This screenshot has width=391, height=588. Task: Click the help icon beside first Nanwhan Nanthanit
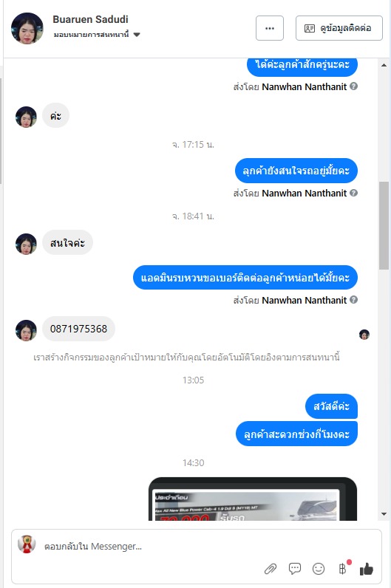[353, 86]
